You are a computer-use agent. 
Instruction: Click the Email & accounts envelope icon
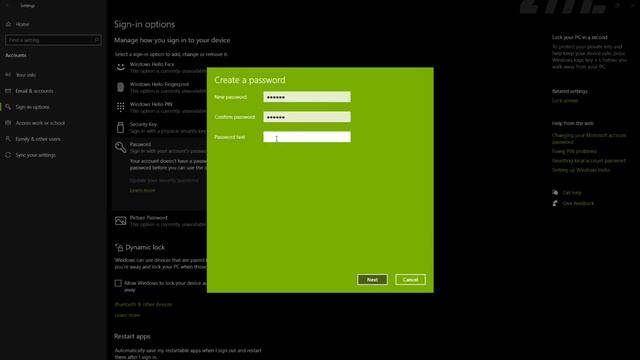[x=8, y=91]
